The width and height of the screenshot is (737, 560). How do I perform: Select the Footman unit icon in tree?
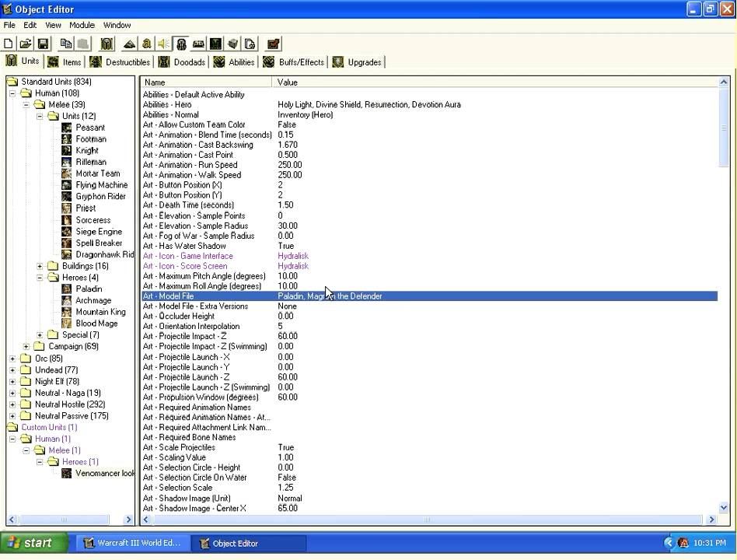click(68, 139)
